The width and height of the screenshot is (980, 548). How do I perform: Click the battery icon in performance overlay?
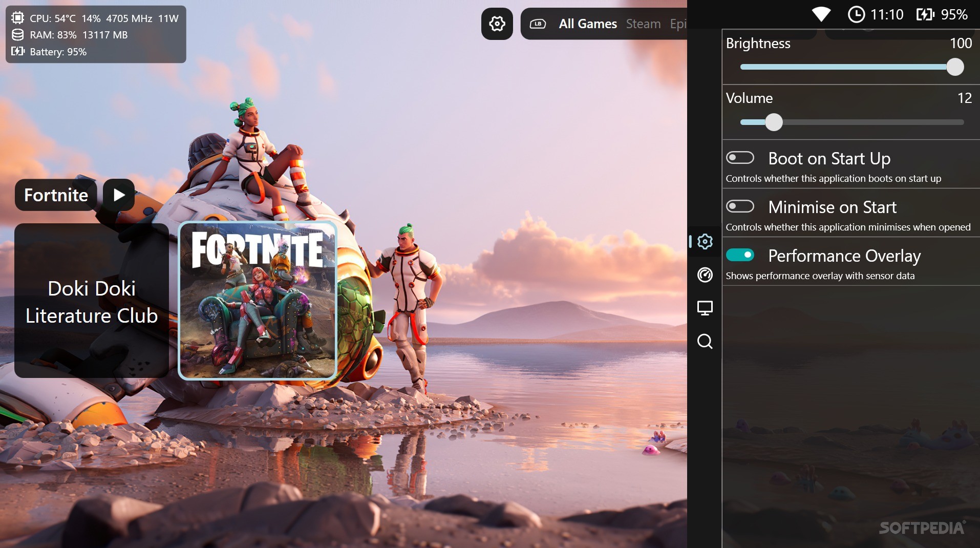17,51
